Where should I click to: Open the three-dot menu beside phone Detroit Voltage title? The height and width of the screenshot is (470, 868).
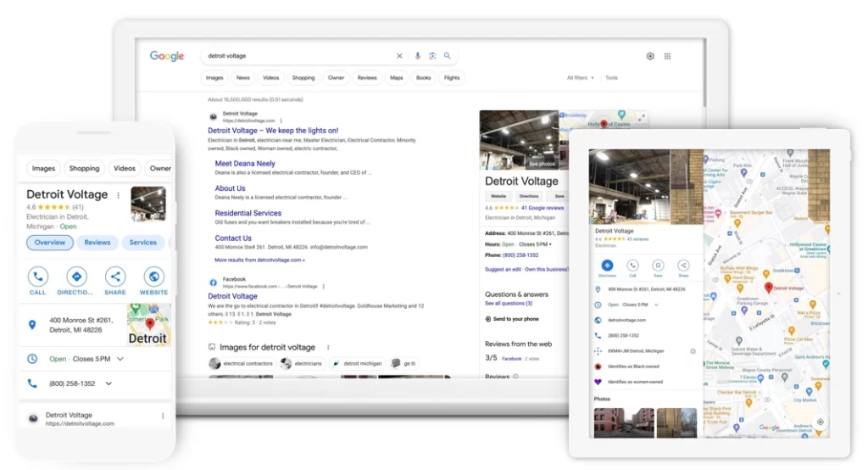(118, 195)
